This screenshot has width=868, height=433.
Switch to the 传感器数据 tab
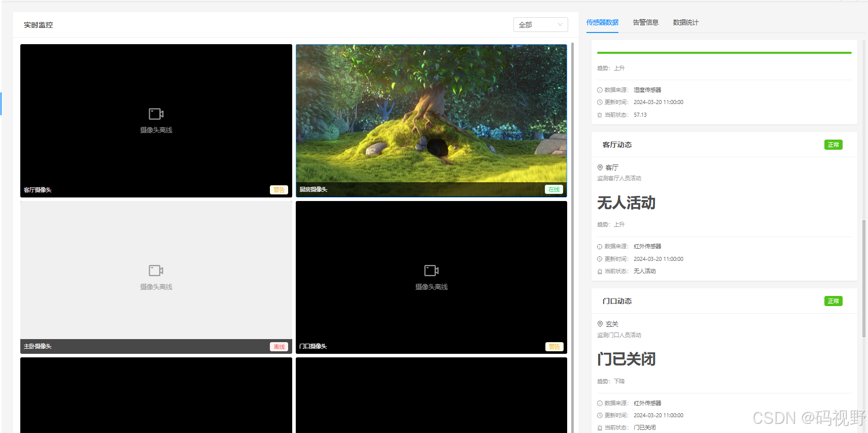coord(602,22)
